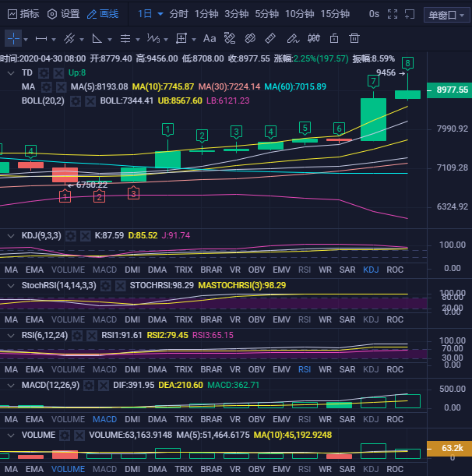Viewport: 472px width, 476px height.
Task: Select the freehand pencil tool
Action: (293, 38)
